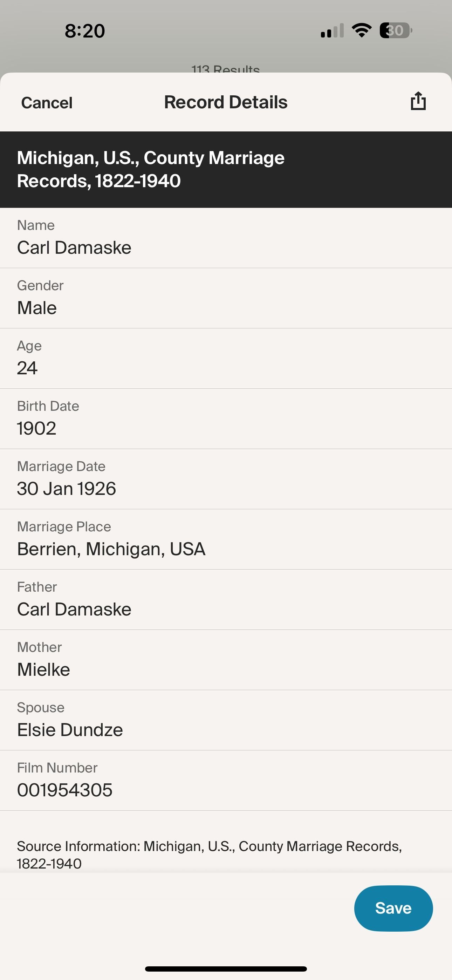Tap the cellular signal bars icon

pos(332,31)
